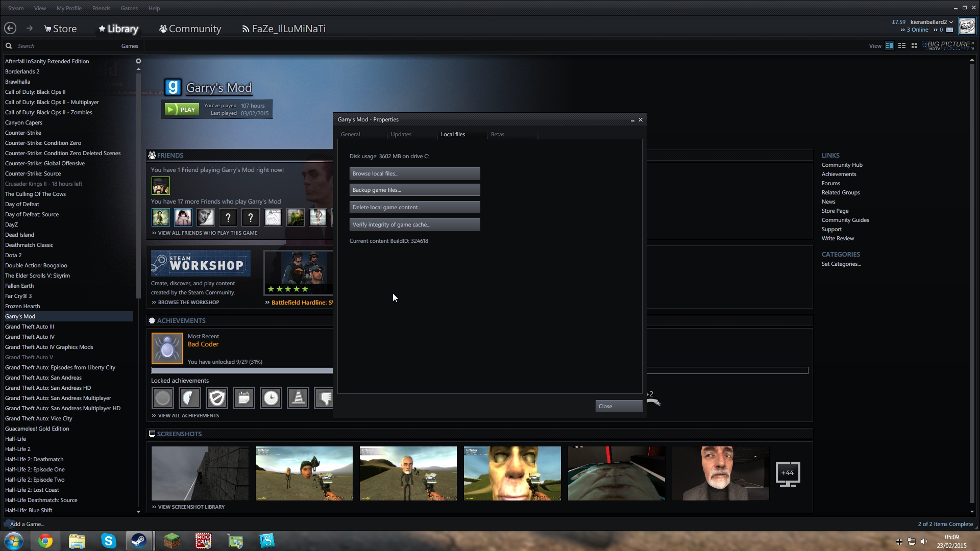Click Backup game files button
The image size is (980, 551).
(x=414, y=190)
